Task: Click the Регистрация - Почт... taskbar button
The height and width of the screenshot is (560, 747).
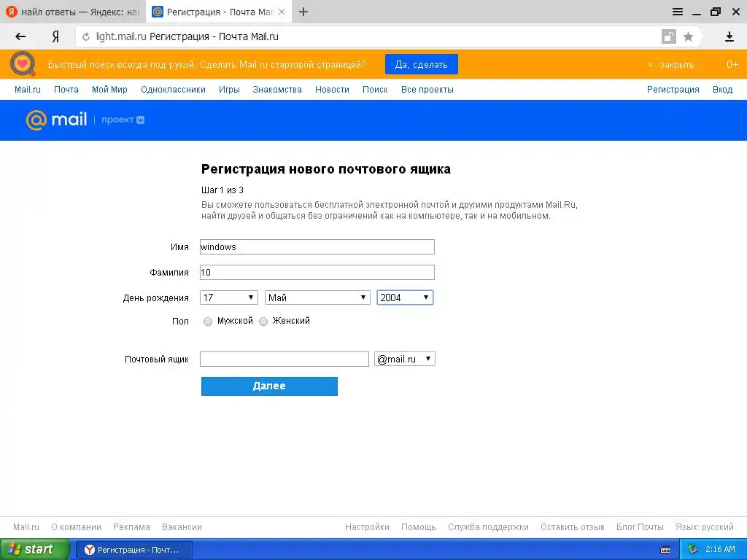Action: pyautogui.click(x=134, y=550)
